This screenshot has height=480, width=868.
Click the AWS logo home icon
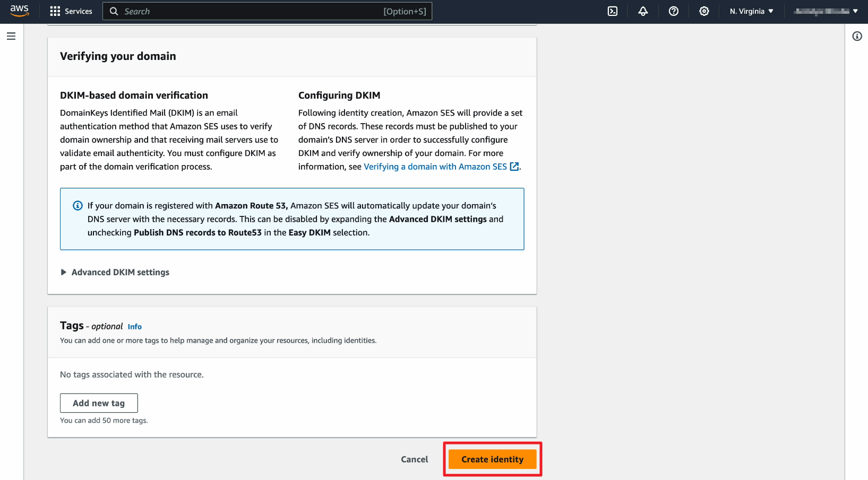[x=19, y=11]
